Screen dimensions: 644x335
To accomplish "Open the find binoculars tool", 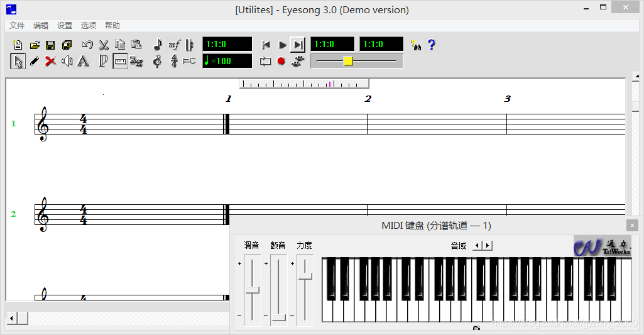I will tap(416, 45).
